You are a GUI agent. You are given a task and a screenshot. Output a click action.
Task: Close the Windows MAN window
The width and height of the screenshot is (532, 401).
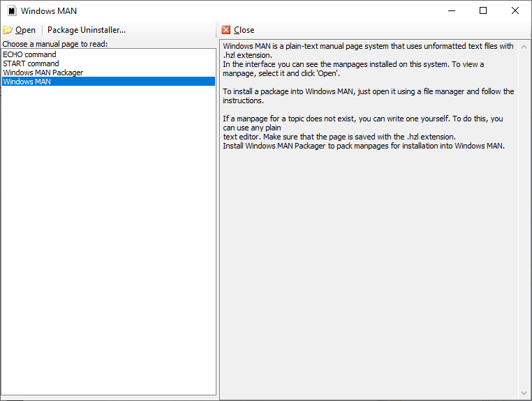[515, 11]
